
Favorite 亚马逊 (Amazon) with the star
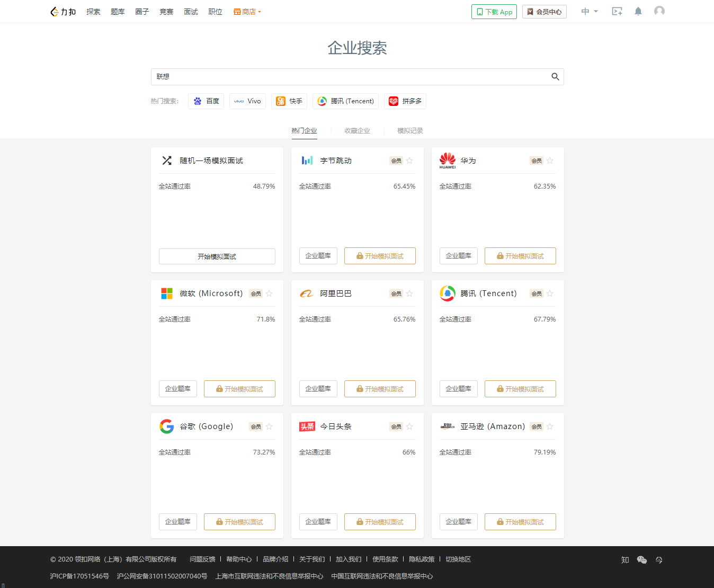coord(550,426)
